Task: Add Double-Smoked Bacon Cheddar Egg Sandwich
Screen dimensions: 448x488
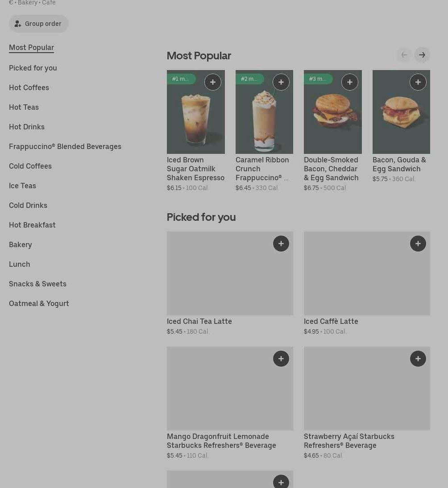Action: click(350, 82)
